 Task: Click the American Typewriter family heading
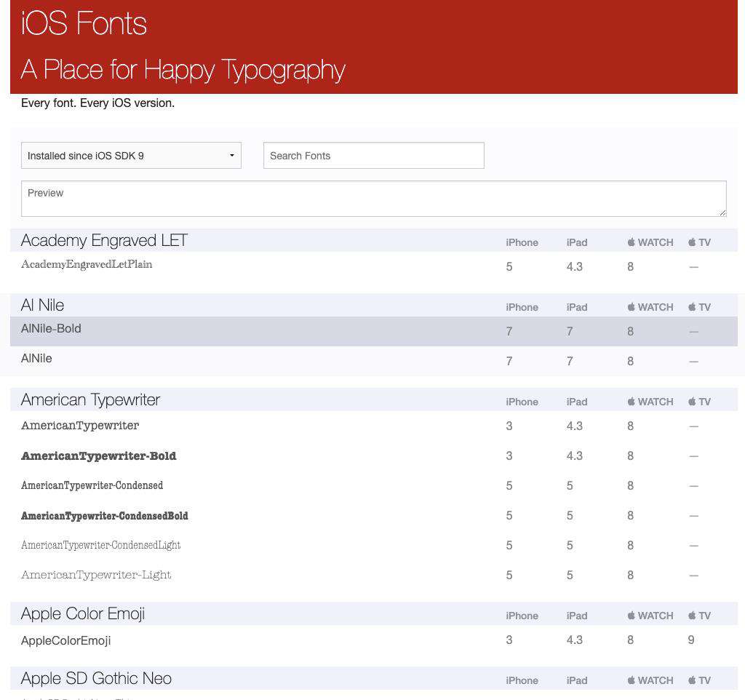(90, 400)
